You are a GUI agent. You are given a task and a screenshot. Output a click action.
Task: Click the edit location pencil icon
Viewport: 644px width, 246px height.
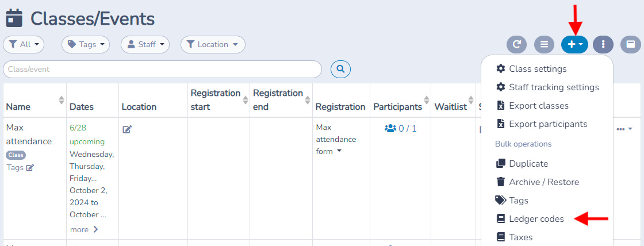[127, 129]
